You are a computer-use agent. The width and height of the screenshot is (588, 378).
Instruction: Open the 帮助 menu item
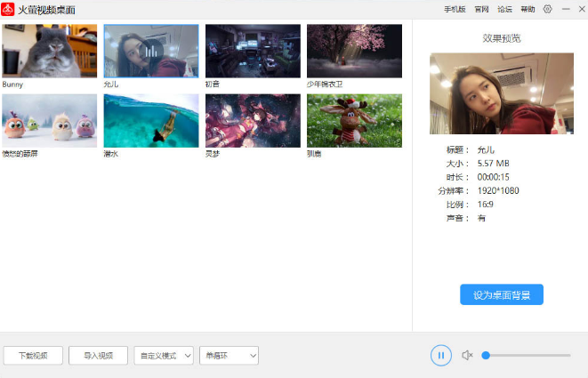point(528,10)
